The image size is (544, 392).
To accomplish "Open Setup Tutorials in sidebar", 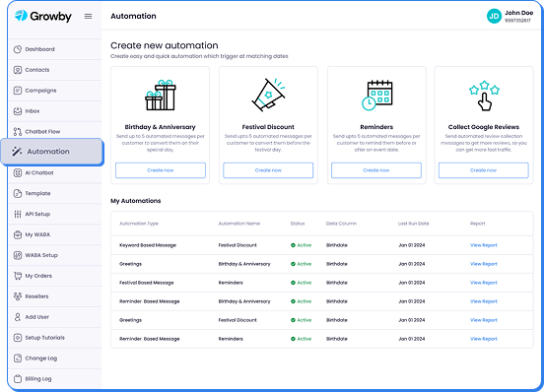I will (x=55, y=338).
